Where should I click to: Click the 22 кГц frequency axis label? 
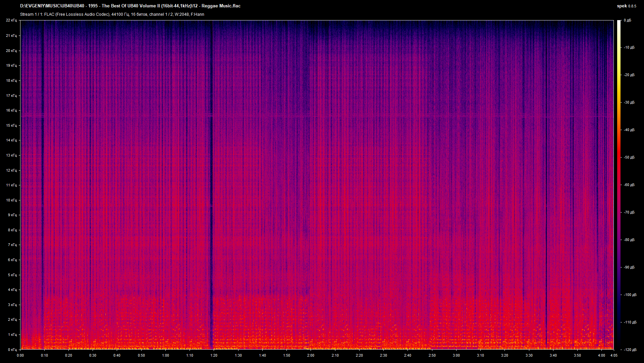(x=11, y=20)
